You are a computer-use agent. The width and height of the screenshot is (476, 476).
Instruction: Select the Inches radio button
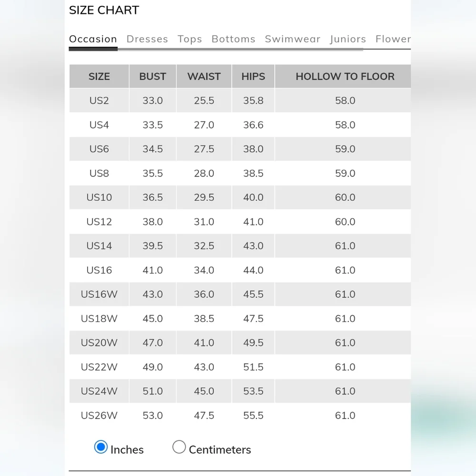tap(101, 447)
